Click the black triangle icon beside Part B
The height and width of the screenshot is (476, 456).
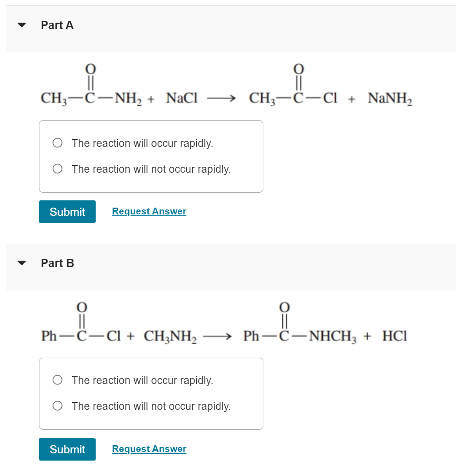(x=22, y=262)
